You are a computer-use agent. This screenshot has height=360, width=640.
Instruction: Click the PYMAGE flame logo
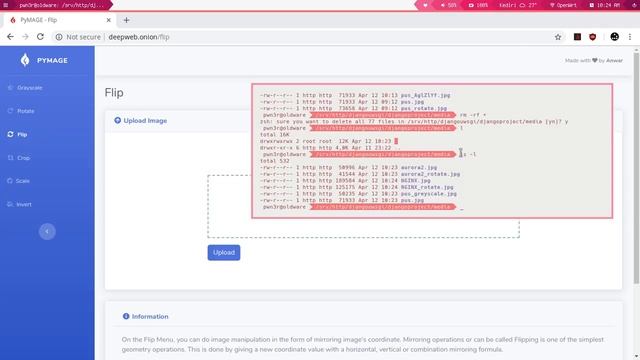(25, 60)
